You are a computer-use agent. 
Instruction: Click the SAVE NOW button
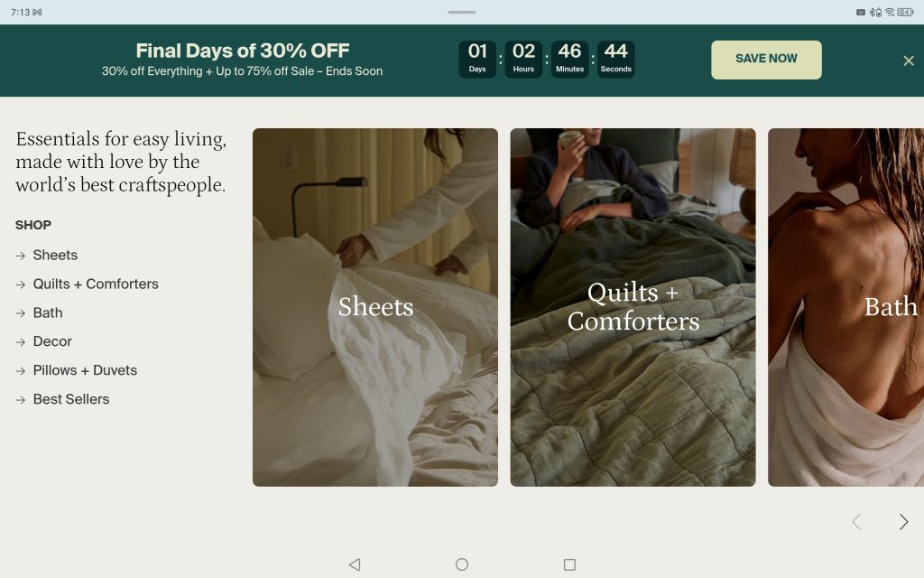tap(766, 60)
